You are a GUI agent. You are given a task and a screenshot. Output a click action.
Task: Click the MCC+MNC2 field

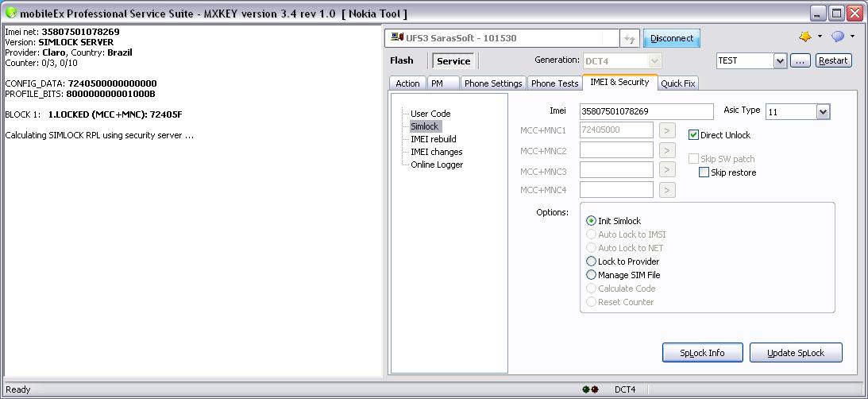point(616,150)
